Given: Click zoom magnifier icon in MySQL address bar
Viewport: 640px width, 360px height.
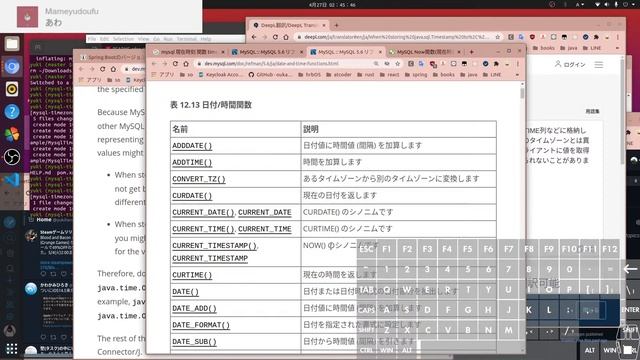Looking at the screenshot, I should pos(376,64).
